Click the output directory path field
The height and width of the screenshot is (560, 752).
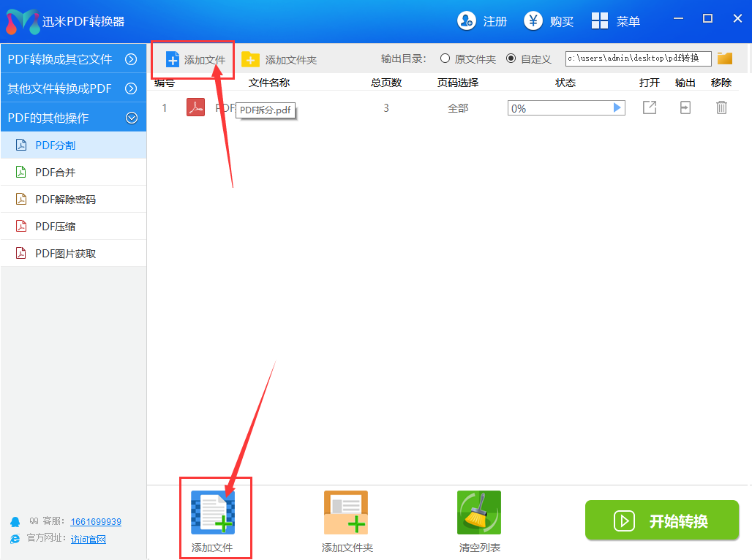point(637,58)
